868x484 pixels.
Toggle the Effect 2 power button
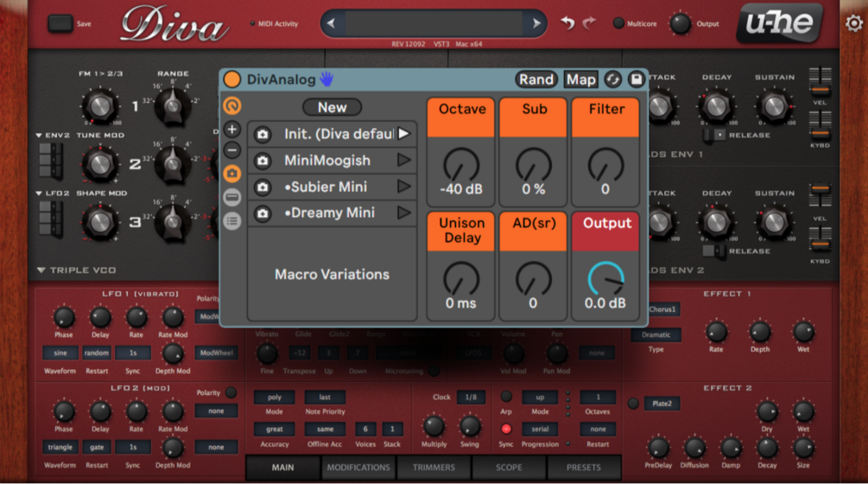[633, 404]
